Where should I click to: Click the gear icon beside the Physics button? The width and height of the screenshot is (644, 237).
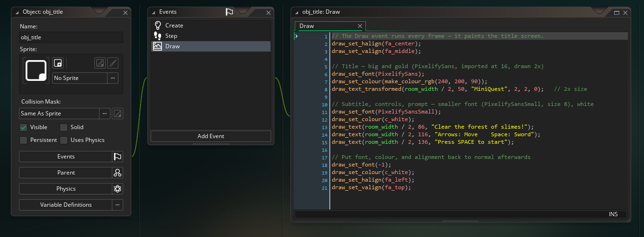click(x=118, y=189)
